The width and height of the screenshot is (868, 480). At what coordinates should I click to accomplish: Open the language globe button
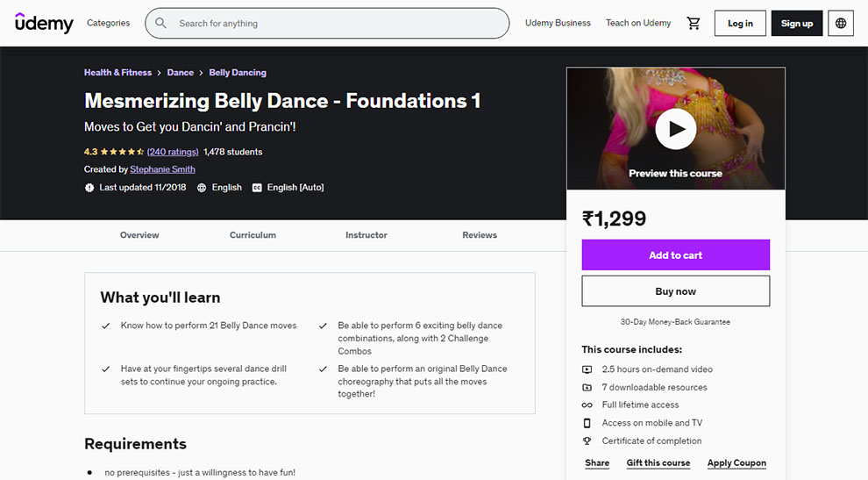[841, 24]
